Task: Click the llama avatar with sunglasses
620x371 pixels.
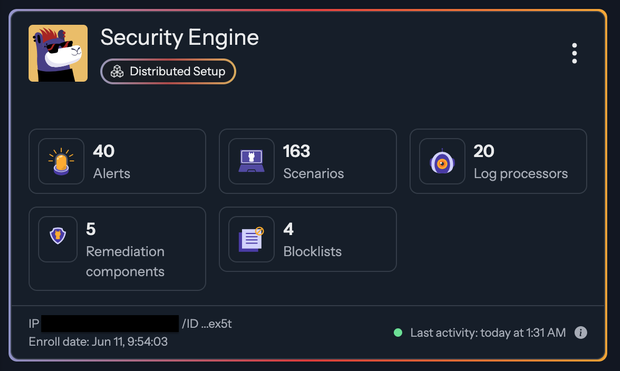Action: pyautogui.click(x=58, y=53)
